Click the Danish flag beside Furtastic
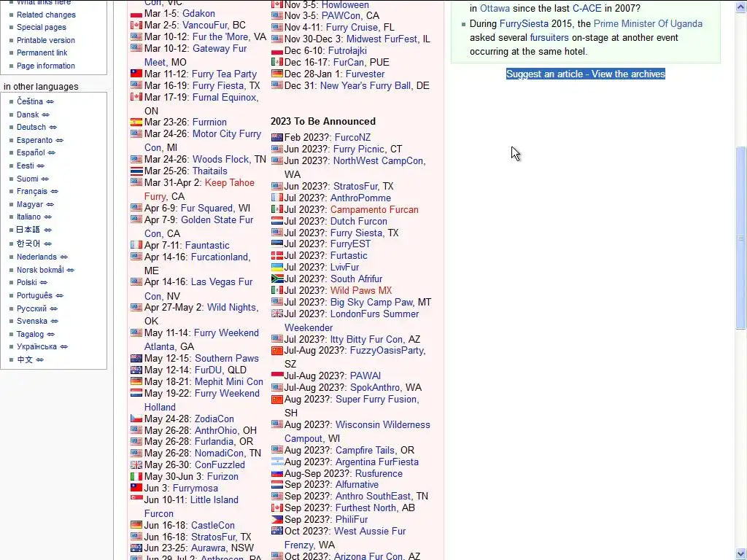 [276, 256]
